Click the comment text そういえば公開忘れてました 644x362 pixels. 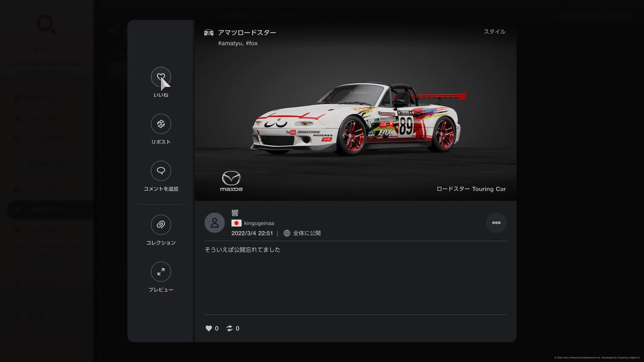point(243,249)
